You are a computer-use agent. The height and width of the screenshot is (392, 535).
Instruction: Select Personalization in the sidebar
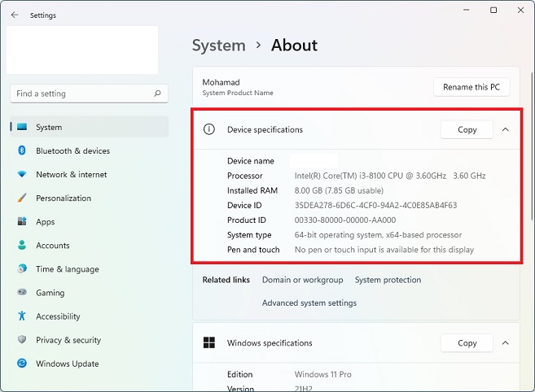[90, 198]
